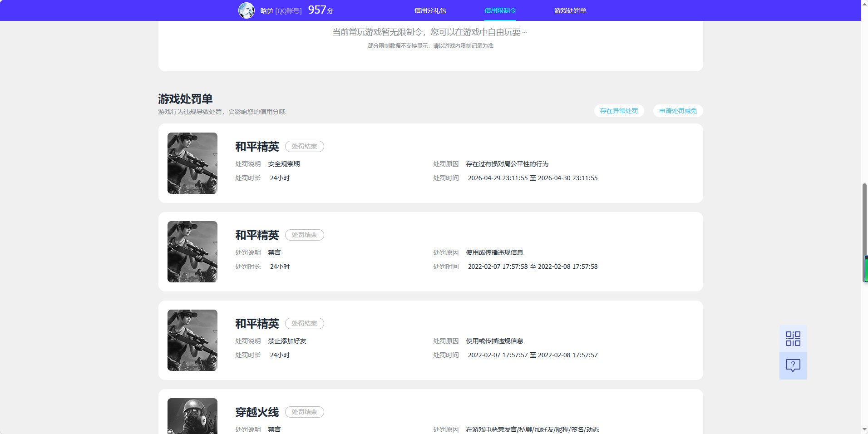
Task: Click the scrollbar up arrow
Action: (x=864, y=4)
